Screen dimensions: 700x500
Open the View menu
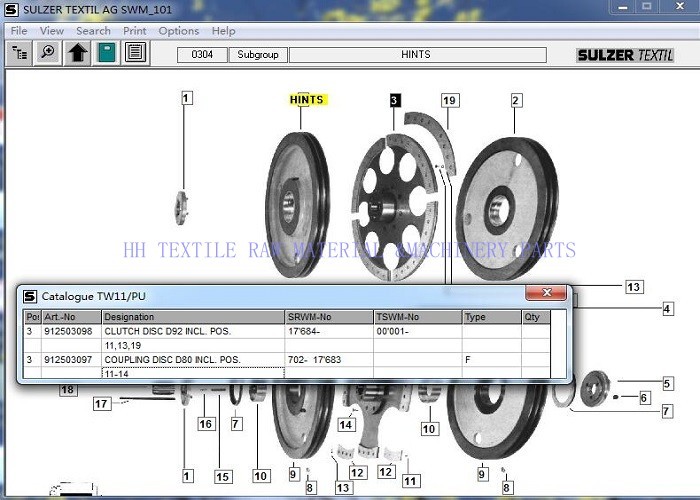pos(52,31)
